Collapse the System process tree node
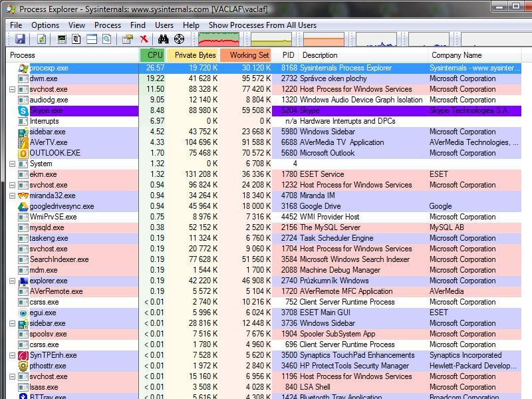Viewport: 532px width, 399px height. (x=13, y=164)
